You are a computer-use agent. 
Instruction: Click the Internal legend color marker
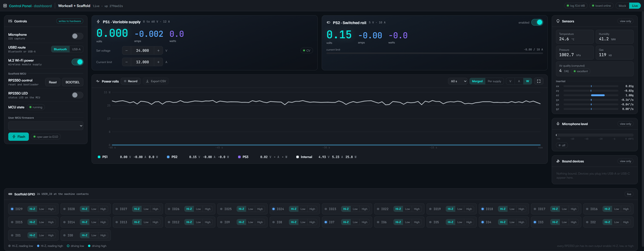click(x=297, y=157)
